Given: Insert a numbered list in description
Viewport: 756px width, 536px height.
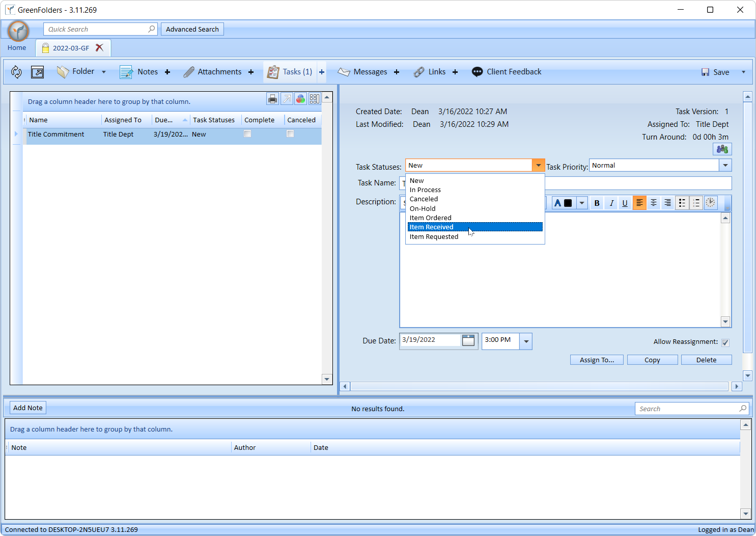Looking at the screenshot, I should point(696,203).
